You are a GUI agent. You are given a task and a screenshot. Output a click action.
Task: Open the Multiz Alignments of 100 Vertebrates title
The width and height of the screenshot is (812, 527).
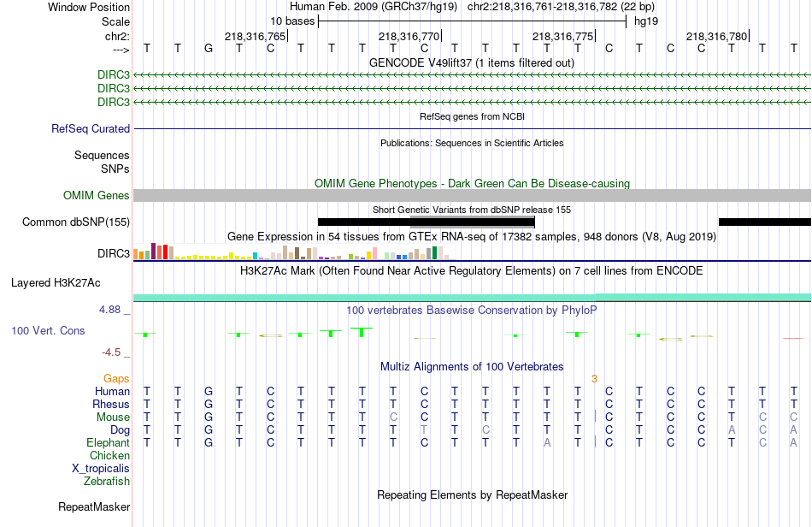(472, 366)
